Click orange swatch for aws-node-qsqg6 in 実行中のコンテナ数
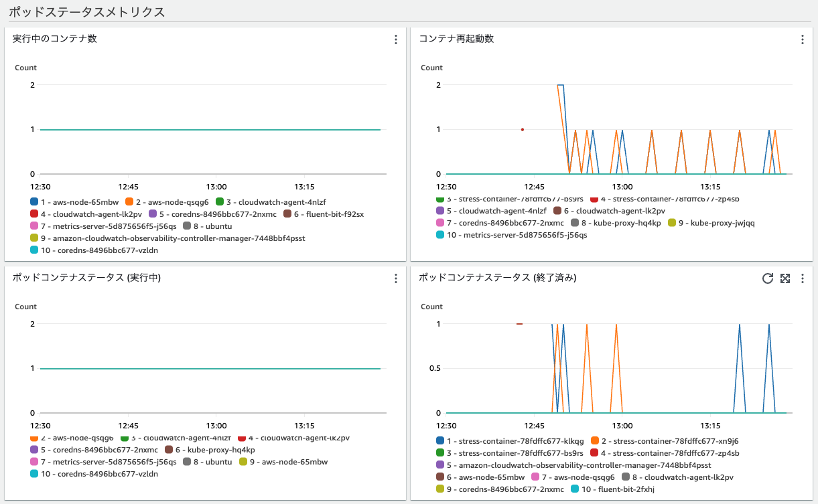818x504 pixels. [129, 201]
